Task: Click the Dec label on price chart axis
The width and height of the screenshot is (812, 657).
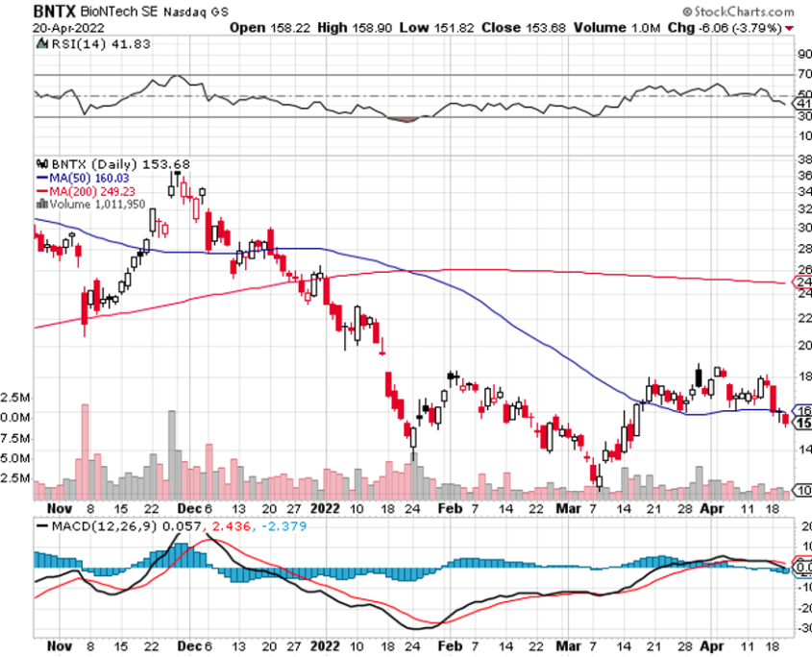Action: [x=188, y=508]
